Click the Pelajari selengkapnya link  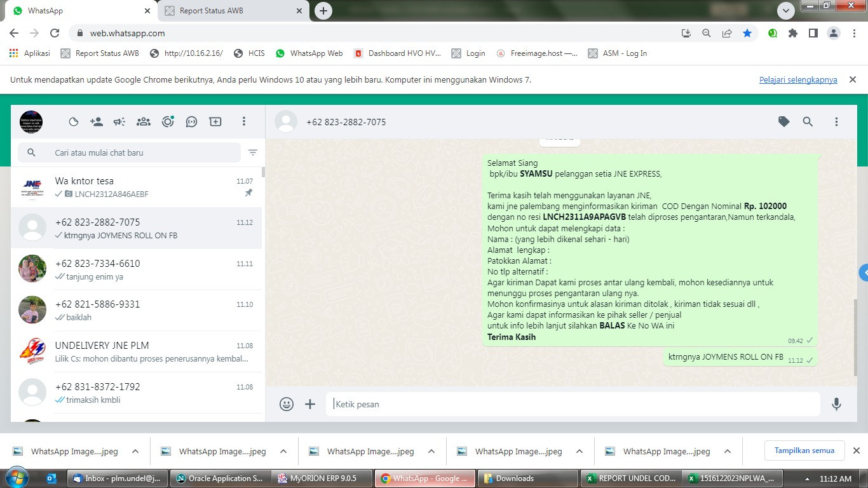point(798,79)
